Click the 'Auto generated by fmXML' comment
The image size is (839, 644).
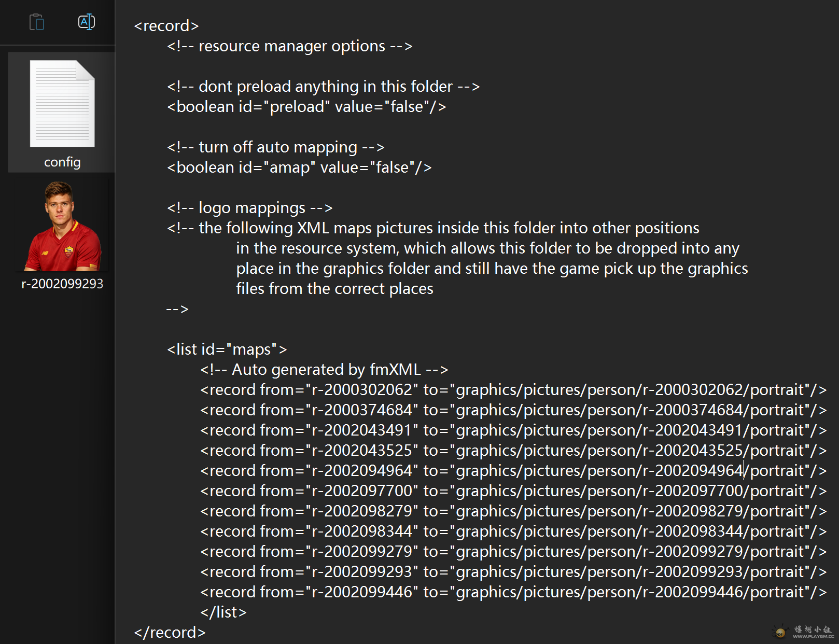[x=324, y=369]
